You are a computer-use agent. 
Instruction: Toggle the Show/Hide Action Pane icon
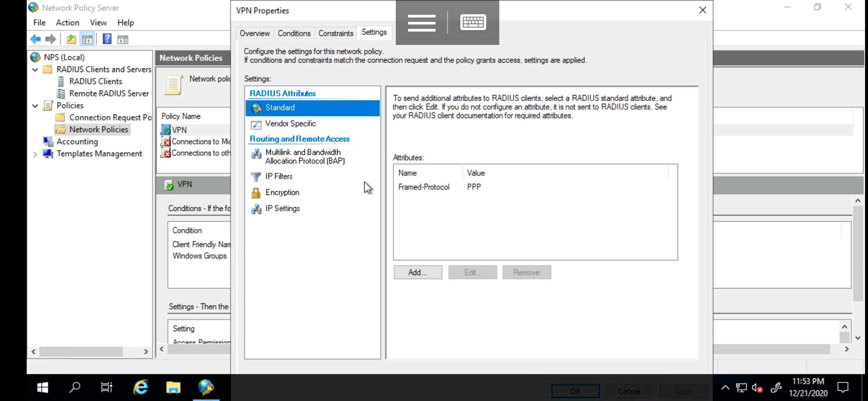click(123, 39)
